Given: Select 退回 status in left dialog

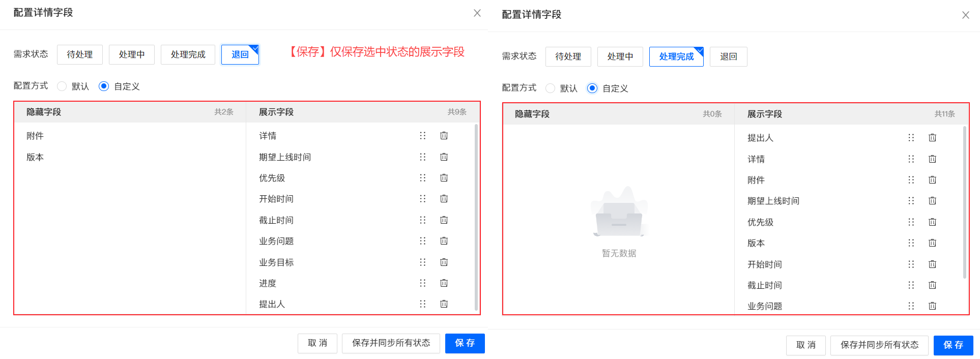Looking at the screenshot, I should tap(240, 54).
